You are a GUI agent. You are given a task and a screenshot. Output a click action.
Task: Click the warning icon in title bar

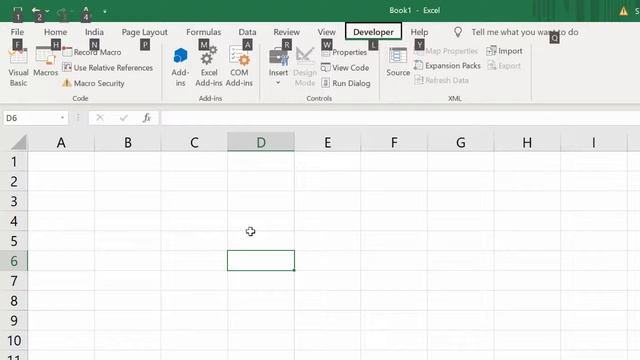623,11
